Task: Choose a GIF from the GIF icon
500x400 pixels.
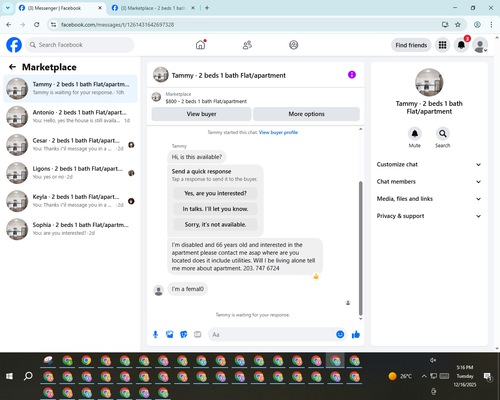Action: [198, 334]
